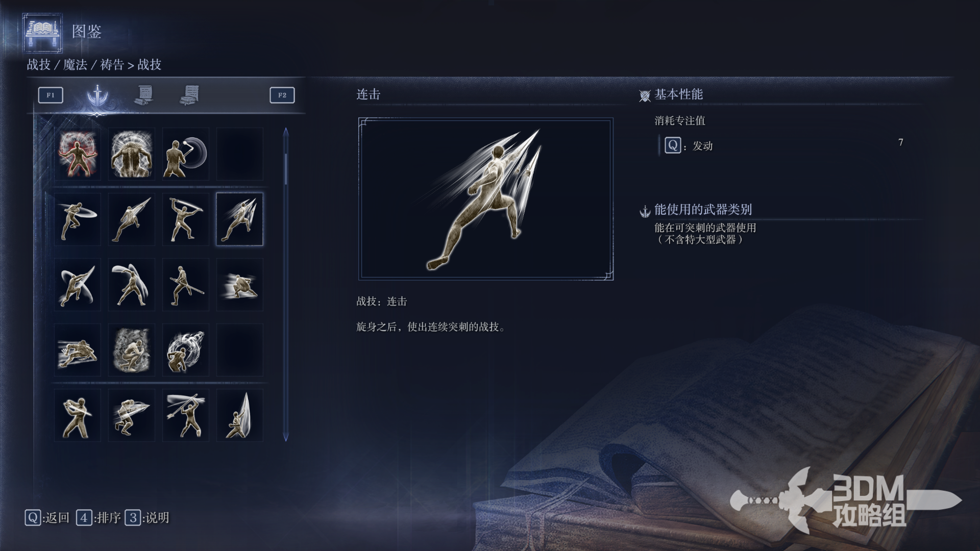Switch to the sword 战技 tab
Screen dimensions: 980x551
(97, 95)
